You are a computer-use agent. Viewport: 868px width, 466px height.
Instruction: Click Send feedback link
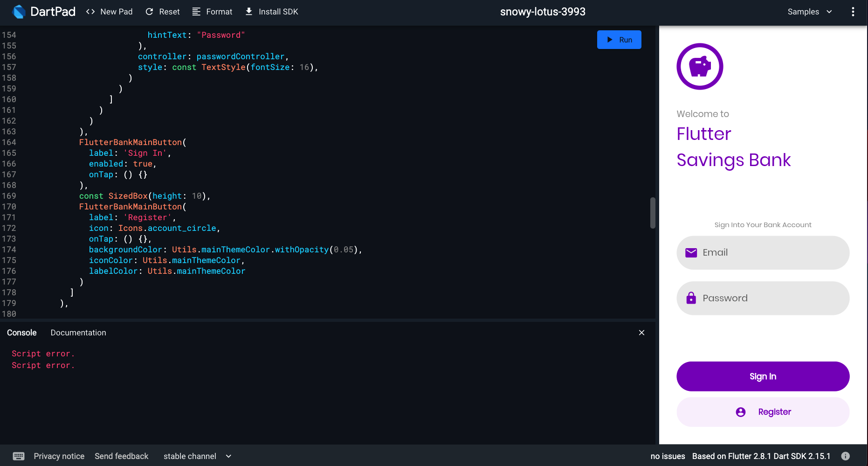tap(122, 456)
